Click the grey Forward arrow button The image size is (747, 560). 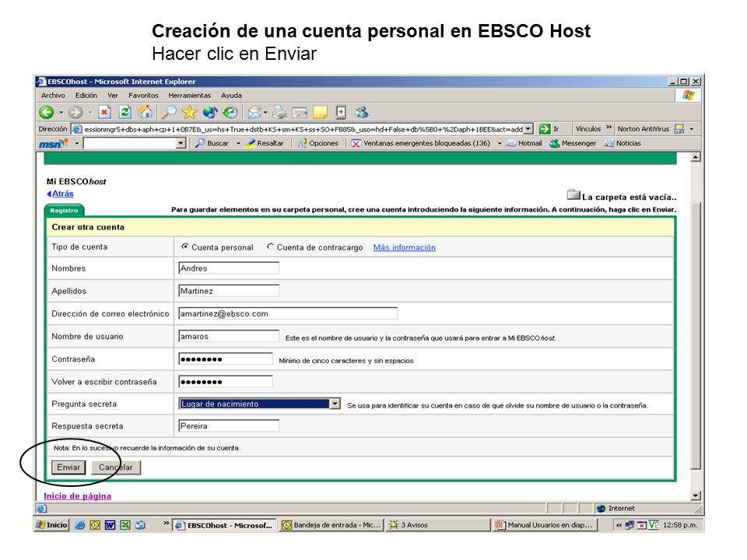[x=75, y=112]
